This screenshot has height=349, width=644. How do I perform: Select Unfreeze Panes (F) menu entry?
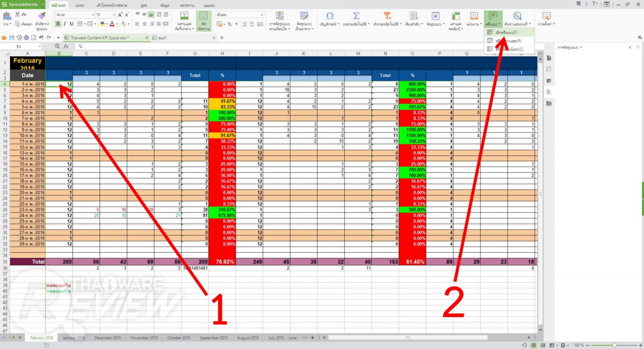pos(509,32)
